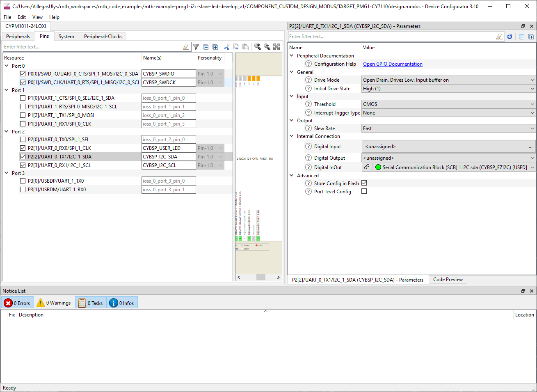
Task: Open GPIO Documentation link
Action: tap(393, 64)
